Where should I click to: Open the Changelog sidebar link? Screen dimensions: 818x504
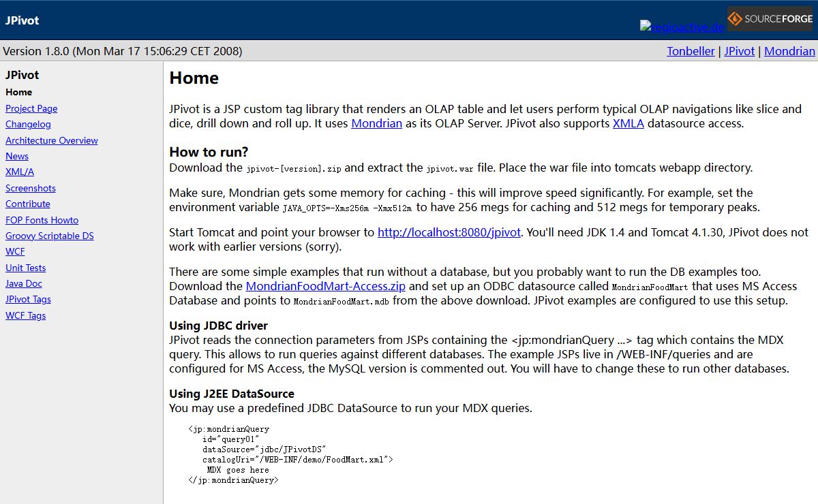click(28, 124)
